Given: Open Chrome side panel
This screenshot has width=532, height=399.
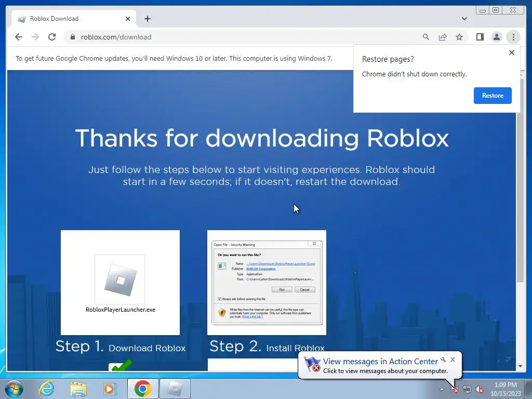Looking at the screenshot, I should click(480, 37).
